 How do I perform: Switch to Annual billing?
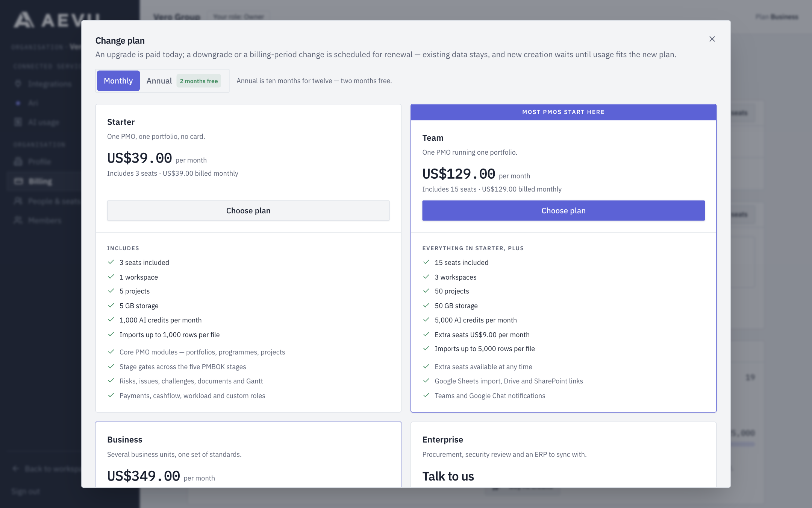[183, 81]
